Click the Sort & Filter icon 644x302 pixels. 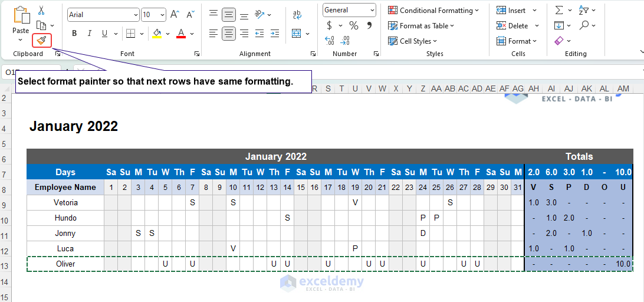click(x=584, y=10)
